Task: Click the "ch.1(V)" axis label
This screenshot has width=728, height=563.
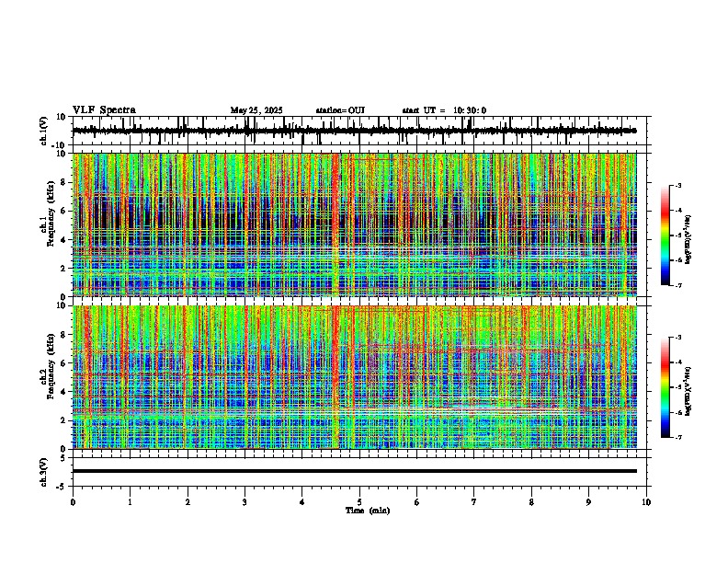Action: 44,131
